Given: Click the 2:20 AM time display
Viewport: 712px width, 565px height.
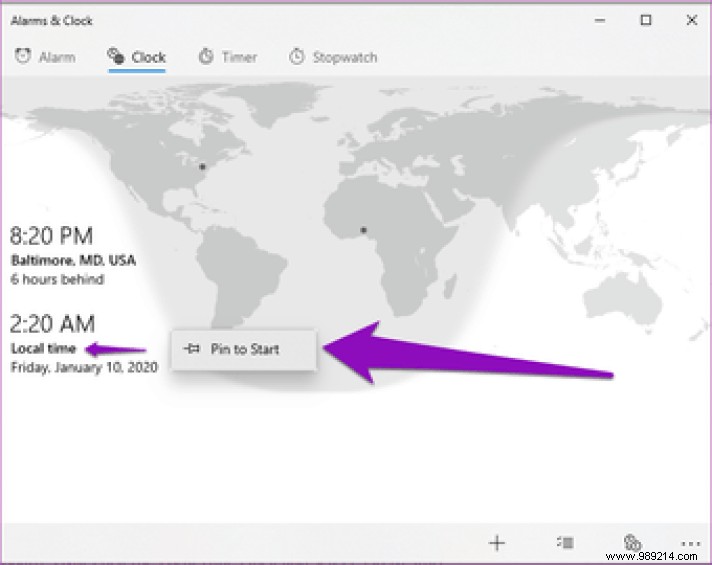Looking at the screenshot, I should tap(52, 324).
